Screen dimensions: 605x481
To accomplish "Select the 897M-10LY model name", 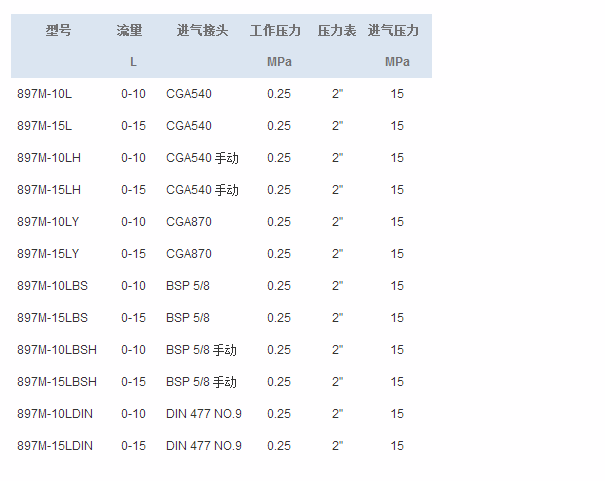I will click(x=48, y=222).
